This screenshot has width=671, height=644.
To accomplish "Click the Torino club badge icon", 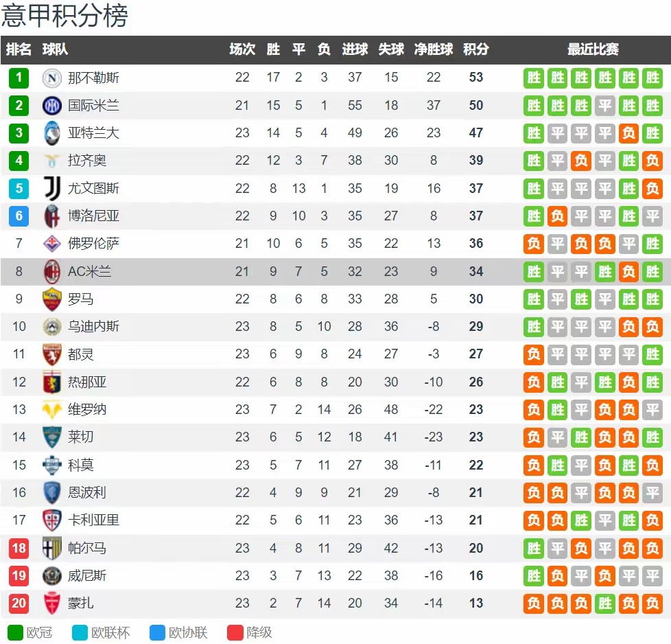I will 52,354.
